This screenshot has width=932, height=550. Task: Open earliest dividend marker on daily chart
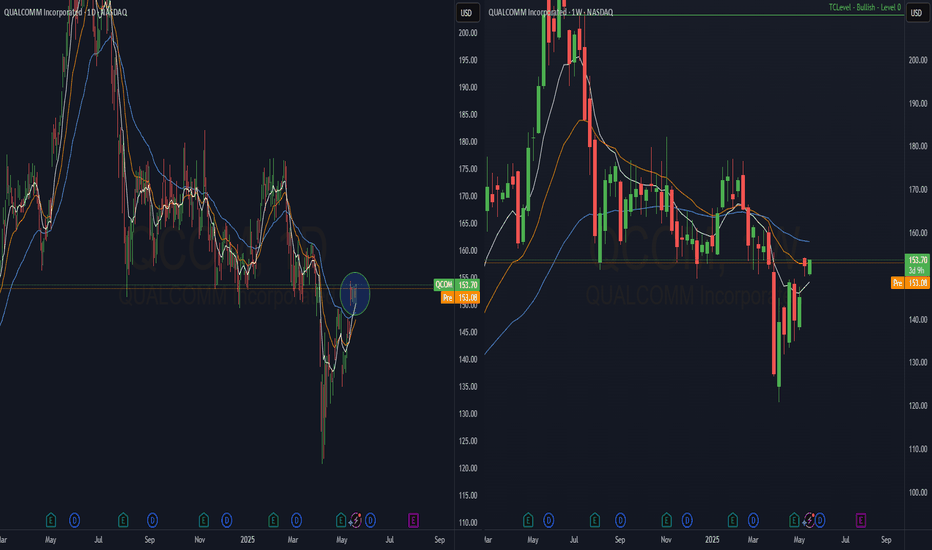click(x=74, y=520)
